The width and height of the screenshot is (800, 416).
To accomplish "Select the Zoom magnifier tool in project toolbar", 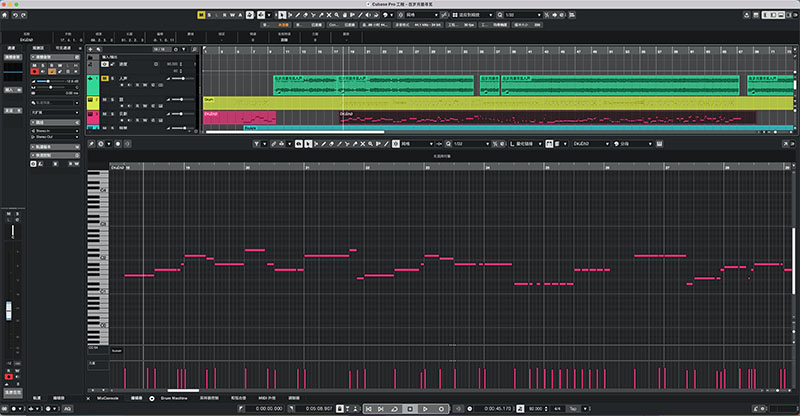I will pyautogui.click(x=337, y=15).
